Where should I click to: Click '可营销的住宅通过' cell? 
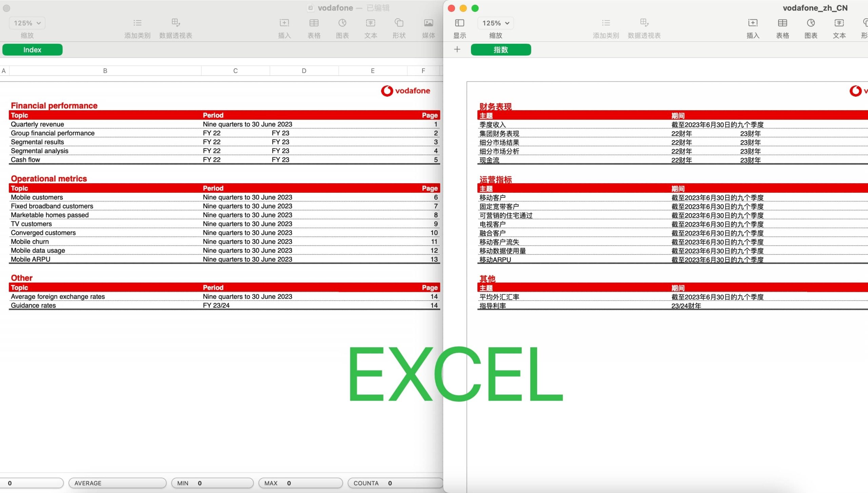506,215
